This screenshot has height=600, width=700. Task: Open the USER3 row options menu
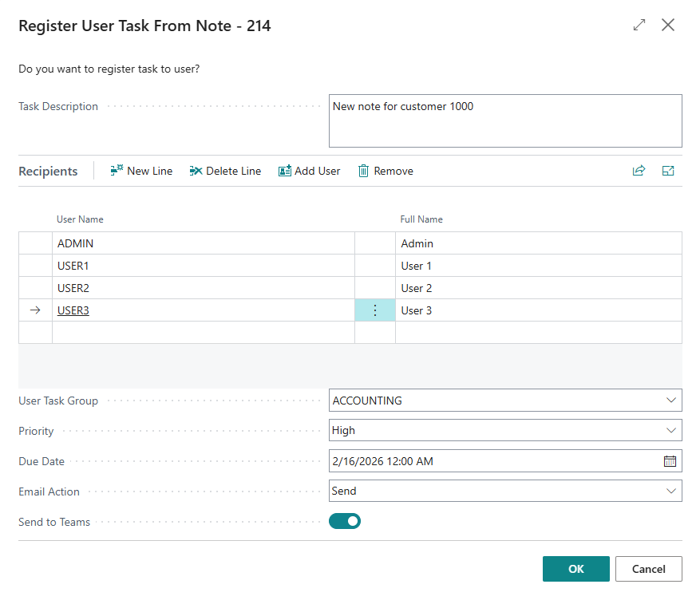coord(375,310)
